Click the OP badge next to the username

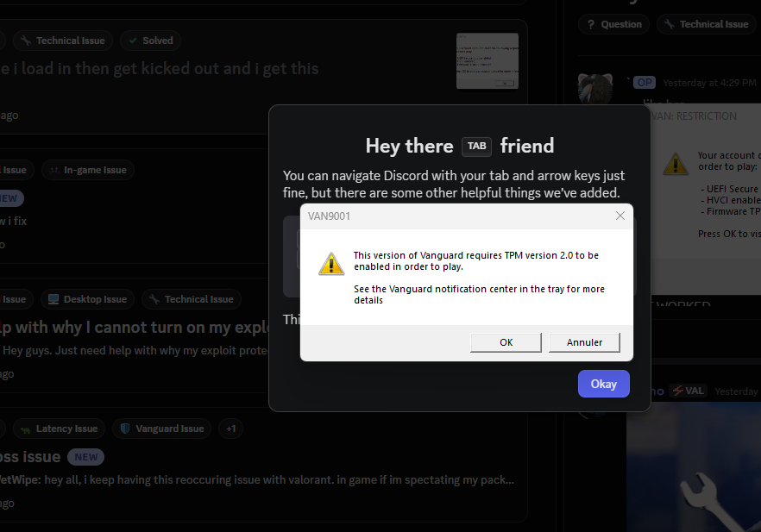coord(645,83)
